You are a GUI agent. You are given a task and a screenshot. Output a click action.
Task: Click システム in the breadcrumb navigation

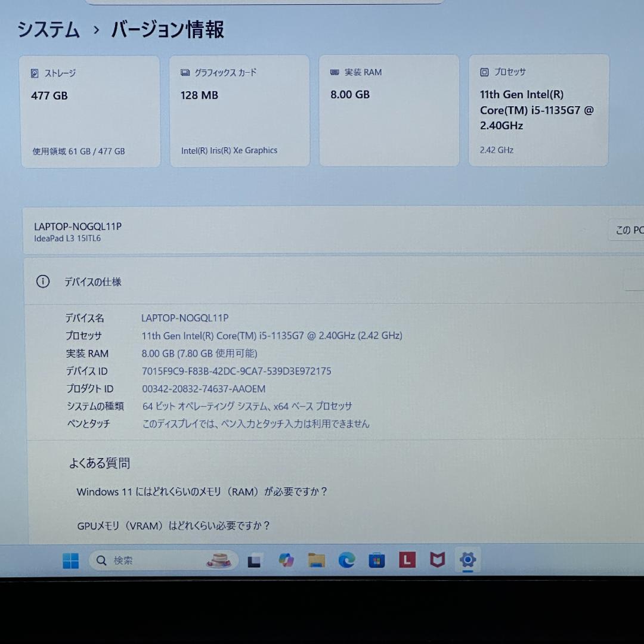coord(49,29)
